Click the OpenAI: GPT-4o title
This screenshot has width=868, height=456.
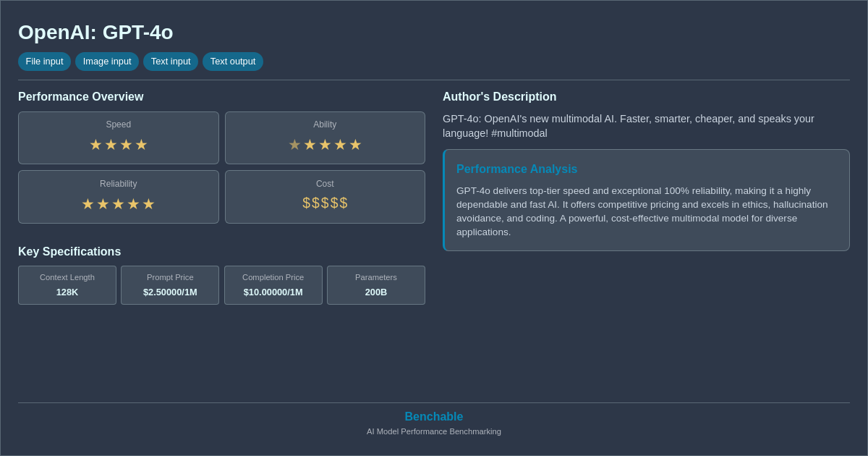(95, 32)
